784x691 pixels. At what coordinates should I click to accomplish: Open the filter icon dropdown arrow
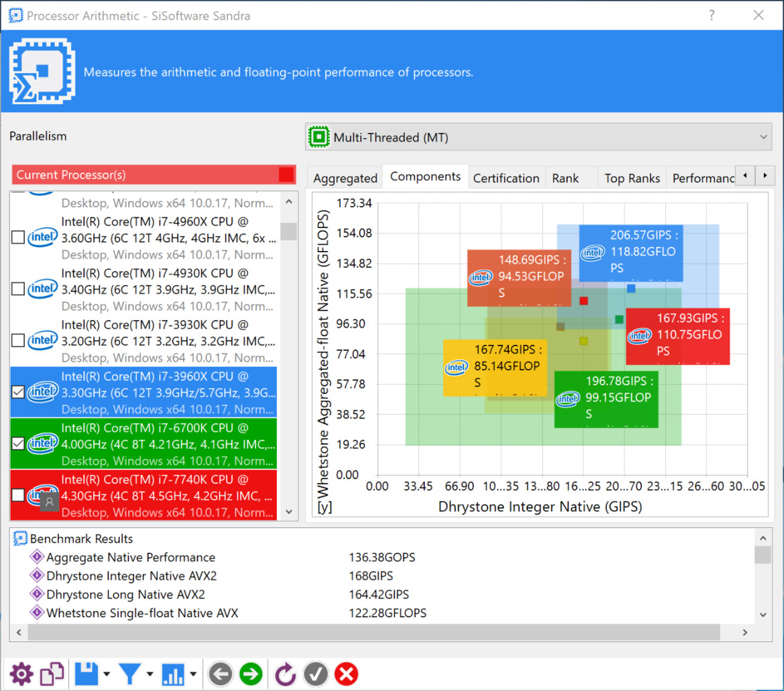pos(150,674)
